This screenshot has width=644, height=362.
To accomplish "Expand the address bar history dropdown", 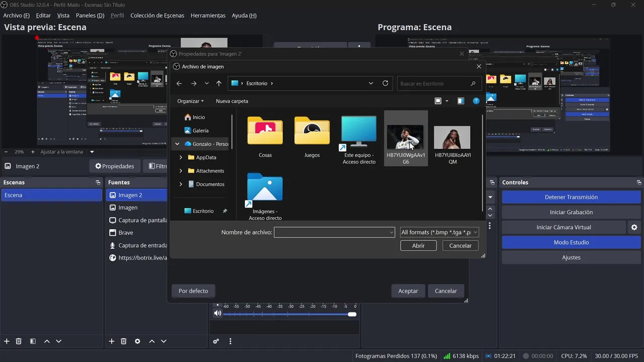I will tap(371, 83).
